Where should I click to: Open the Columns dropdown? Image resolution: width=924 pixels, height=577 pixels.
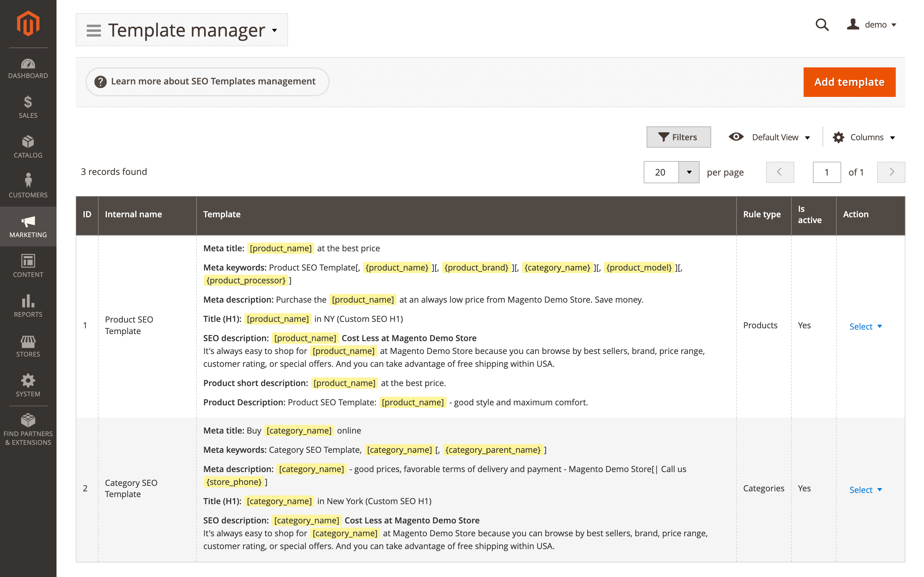pyautogui.click(x=864, y=137)
